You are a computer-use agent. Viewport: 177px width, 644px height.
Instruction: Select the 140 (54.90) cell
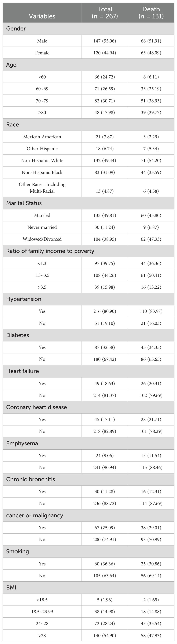tap(105, 635)
